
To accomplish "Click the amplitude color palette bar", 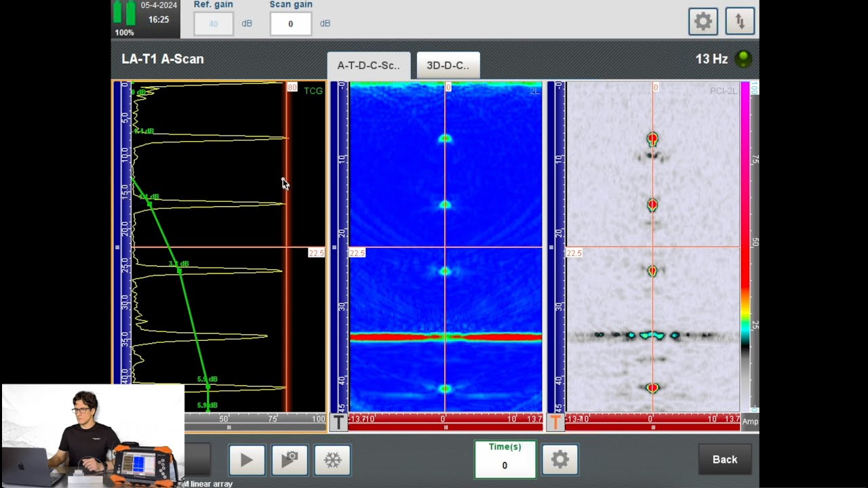I will click(745, 247).
